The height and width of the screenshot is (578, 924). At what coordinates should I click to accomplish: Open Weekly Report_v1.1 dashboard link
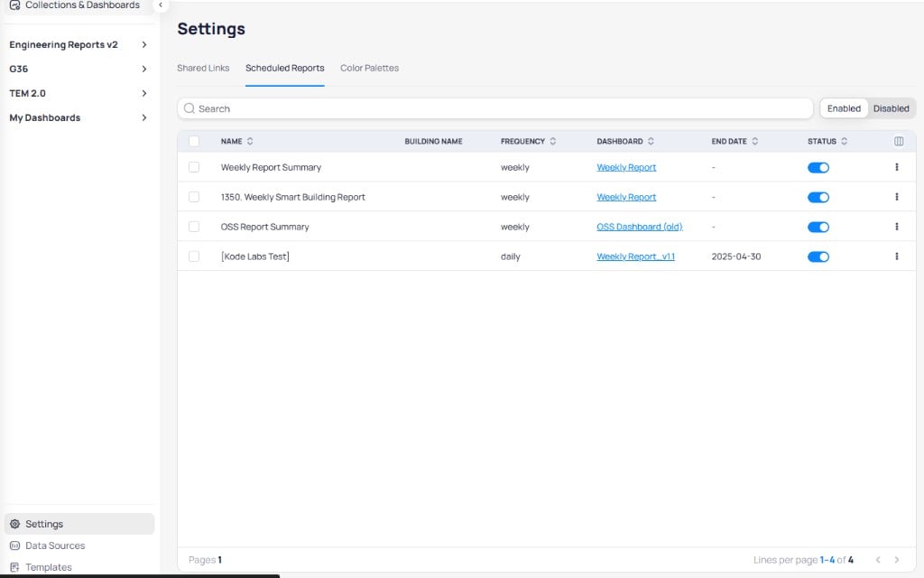[635, 256]
